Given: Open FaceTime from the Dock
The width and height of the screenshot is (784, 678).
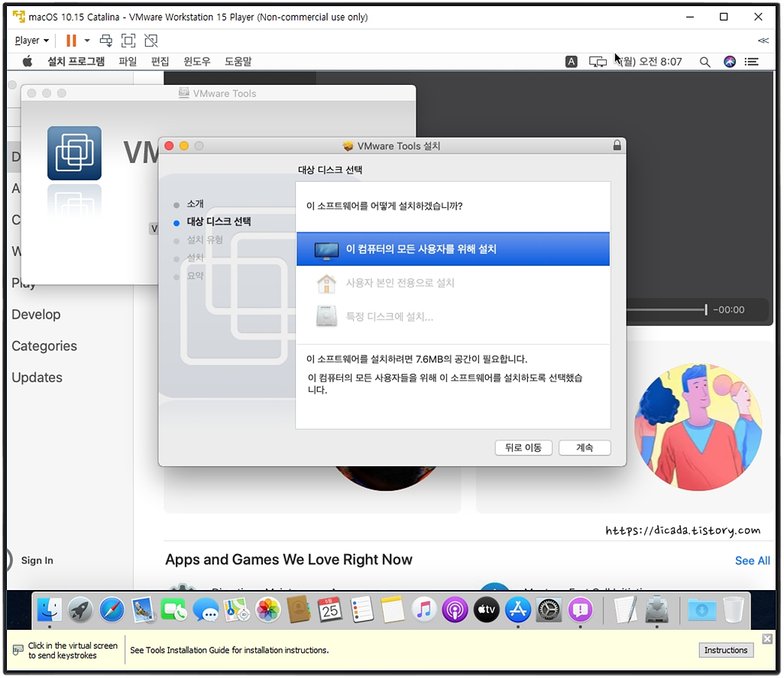Looking at the screenshot, I should coord(174,610).
